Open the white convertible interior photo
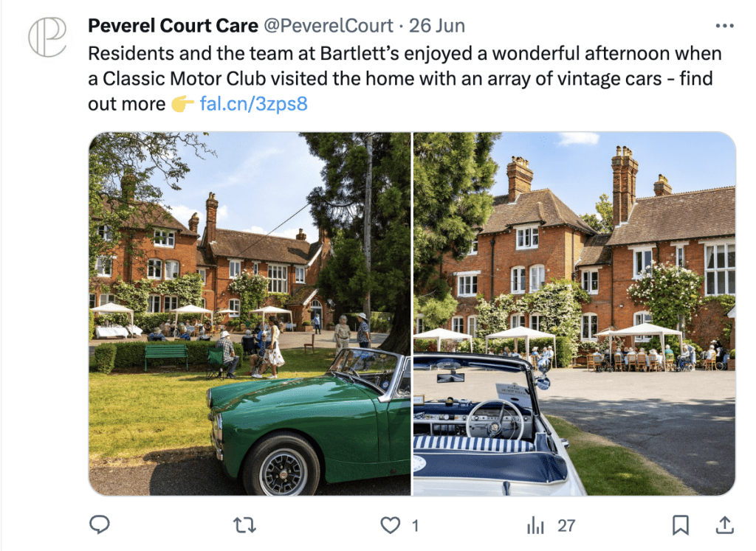 click(x=574, y=313)
